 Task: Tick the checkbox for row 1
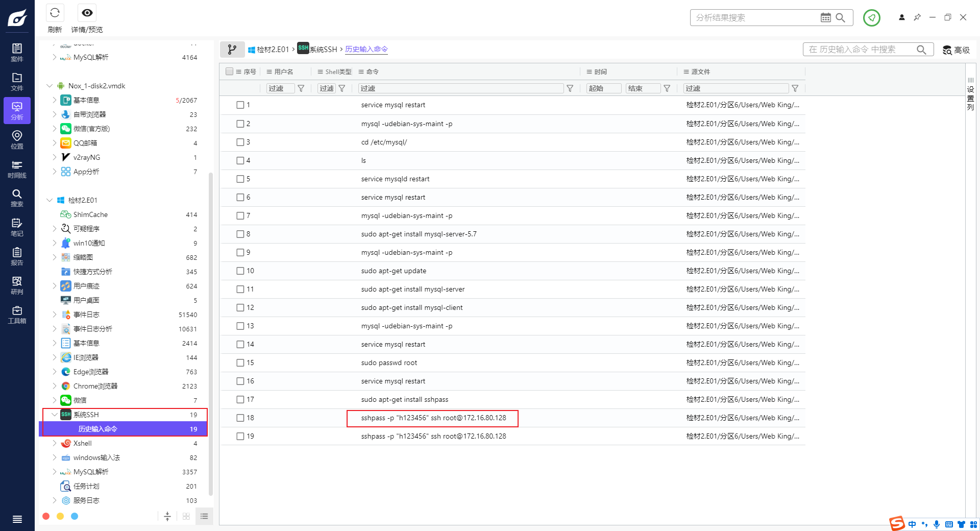[x=240, y=105]
